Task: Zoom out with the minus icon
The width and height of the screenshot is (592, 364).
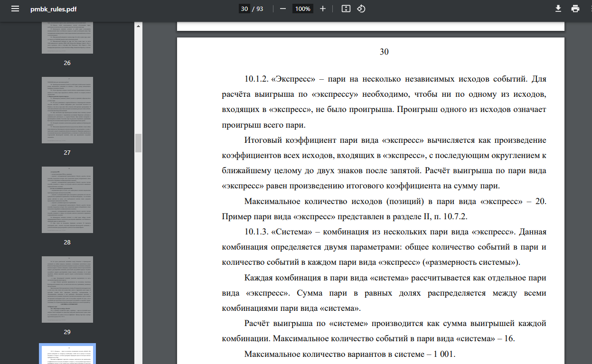Action: click(x=283, y=9)
